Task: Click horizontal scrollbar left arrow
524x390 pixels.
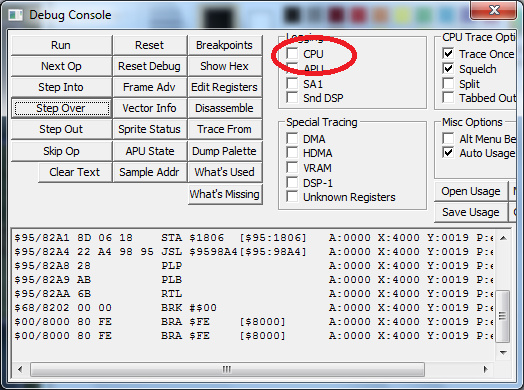Action: pos(20,369)
